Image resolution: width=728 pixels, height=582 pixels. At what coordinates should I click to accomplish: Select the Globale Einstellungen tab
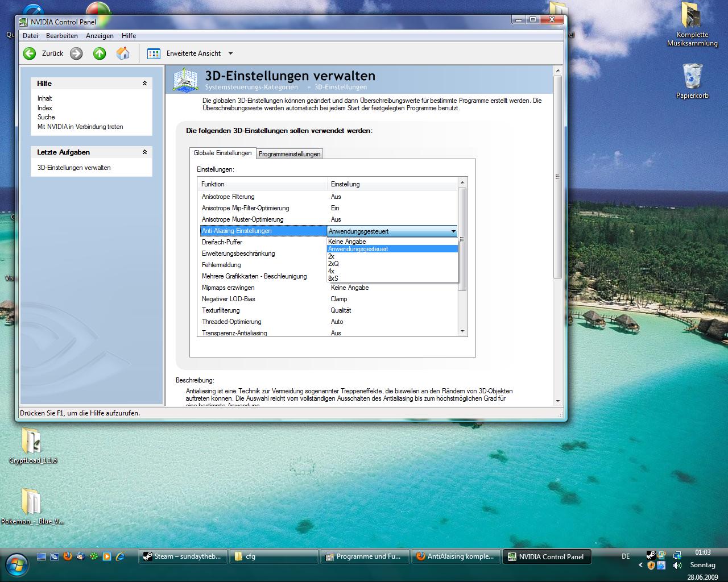[222, 153]
